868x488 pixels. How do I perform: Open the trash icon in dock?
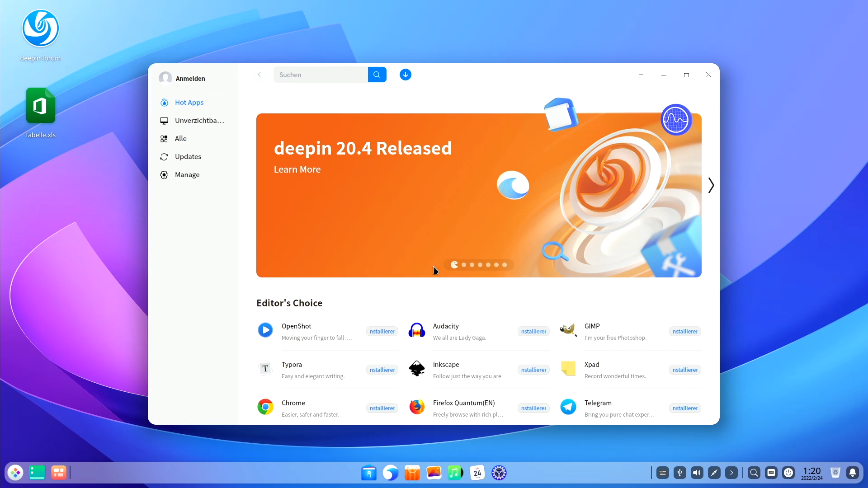tap(835, 473)
